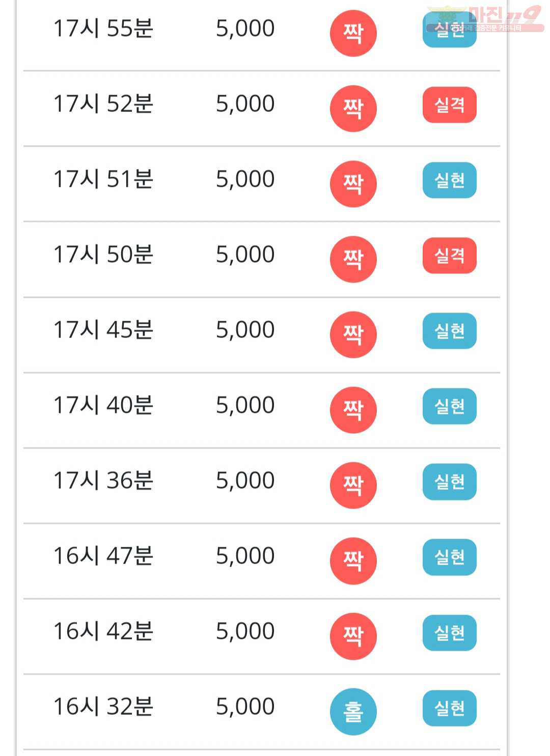Click the watermark logo at the top right

(x=485, y=19)
